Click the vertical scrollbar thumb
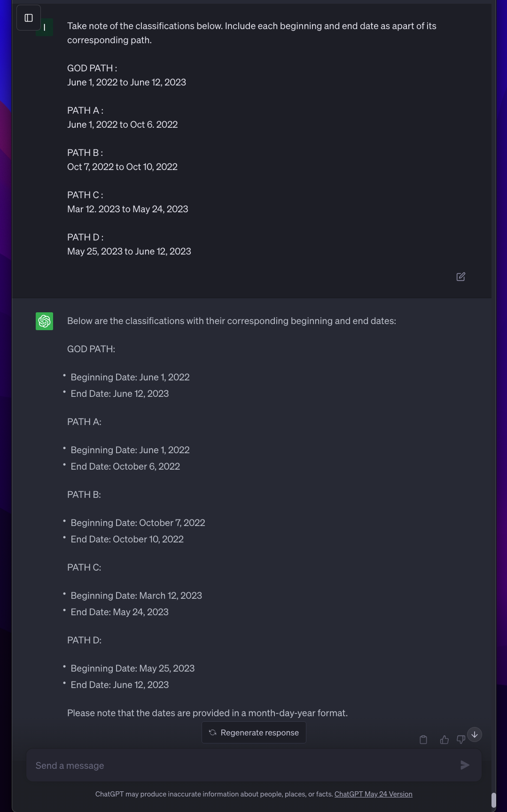The height and width of the screenshot is (812, 507). click(493, 800)
